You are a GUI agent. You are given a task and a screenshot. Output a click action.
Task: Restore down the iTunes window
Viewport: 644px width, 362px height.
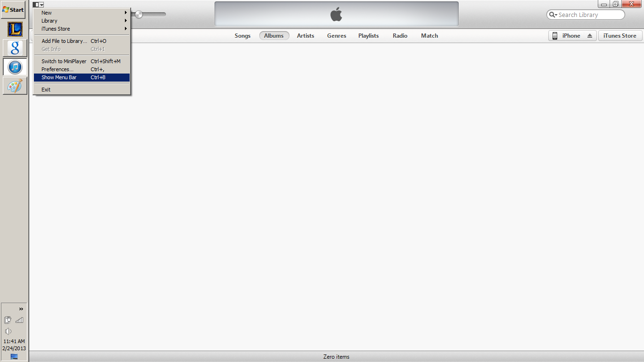point(615,4)
